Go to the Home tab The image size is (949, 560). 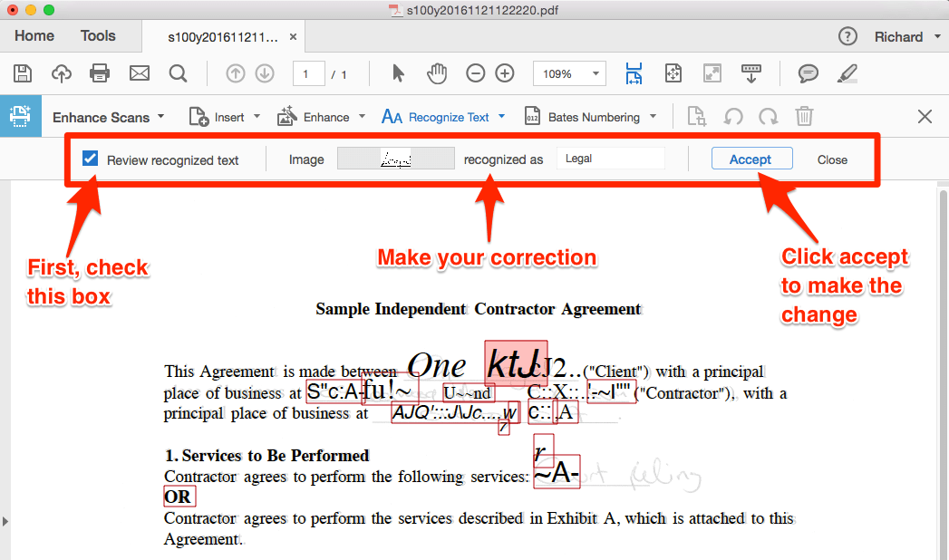tap(34, 36)
